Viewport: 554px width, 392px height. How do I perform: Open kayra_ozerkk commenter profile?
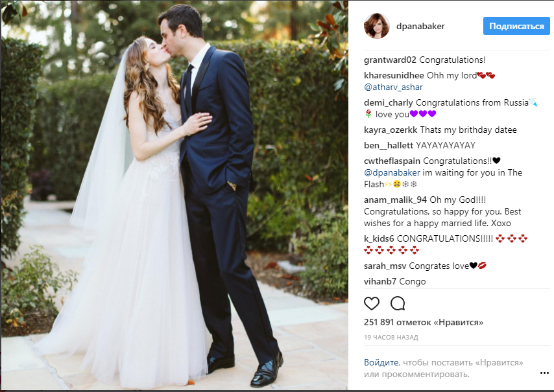point(391,130)
